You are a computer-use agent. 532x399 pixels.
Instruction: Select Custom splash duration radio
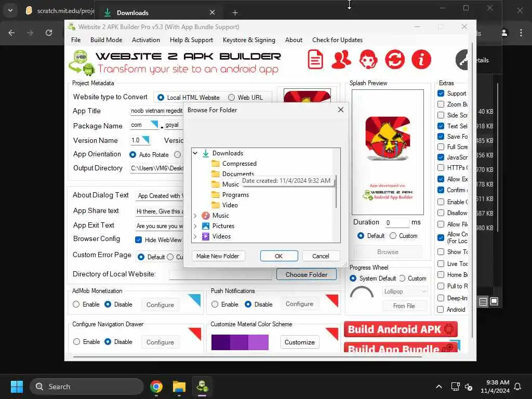(393, 236)
